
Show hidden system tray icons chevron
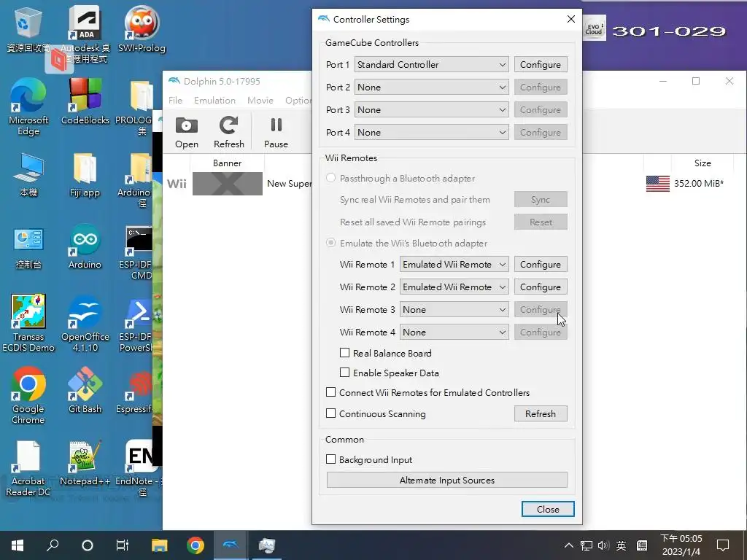pos(569,545)
